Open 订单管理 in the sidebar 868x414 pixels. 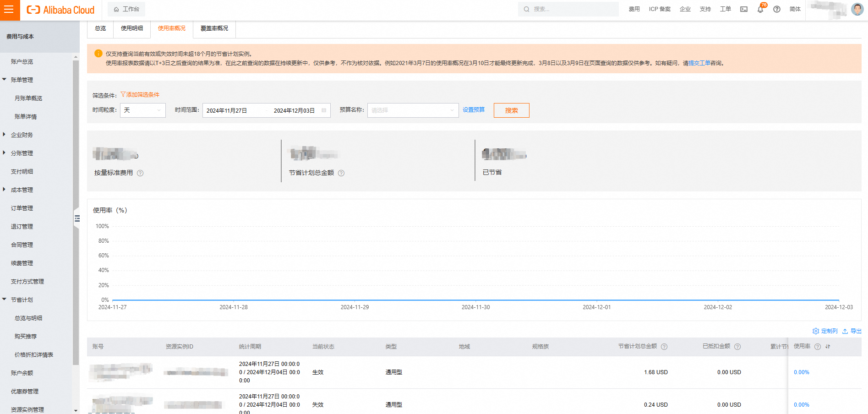coord(22,208)
